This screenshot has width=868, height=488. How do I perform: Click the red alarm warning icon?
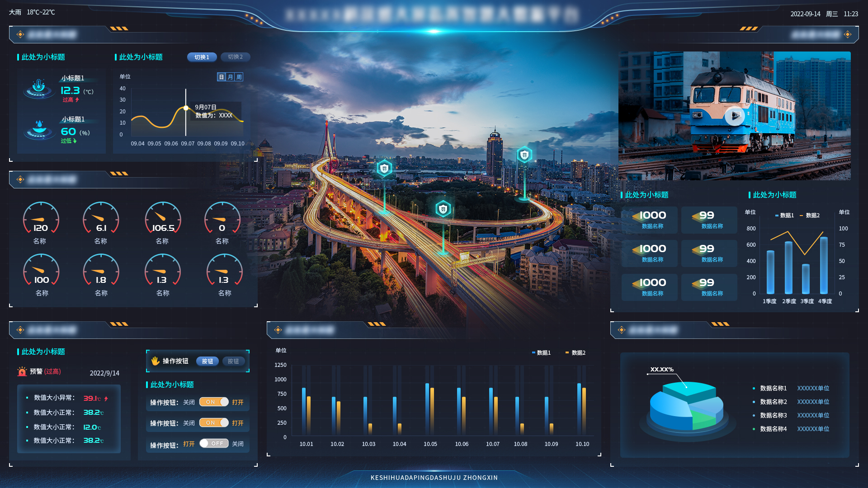coord(22,371)
